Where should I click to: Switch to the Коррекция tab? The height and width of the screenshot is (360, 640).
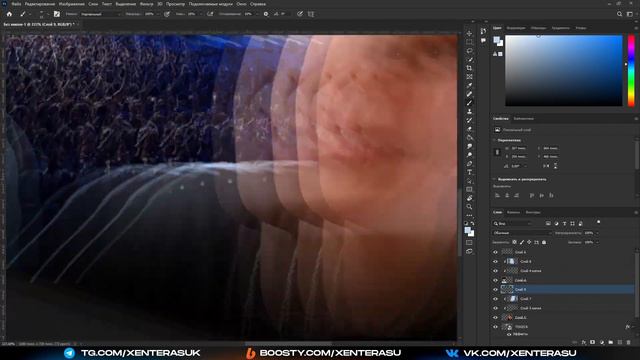pos(516,28)
